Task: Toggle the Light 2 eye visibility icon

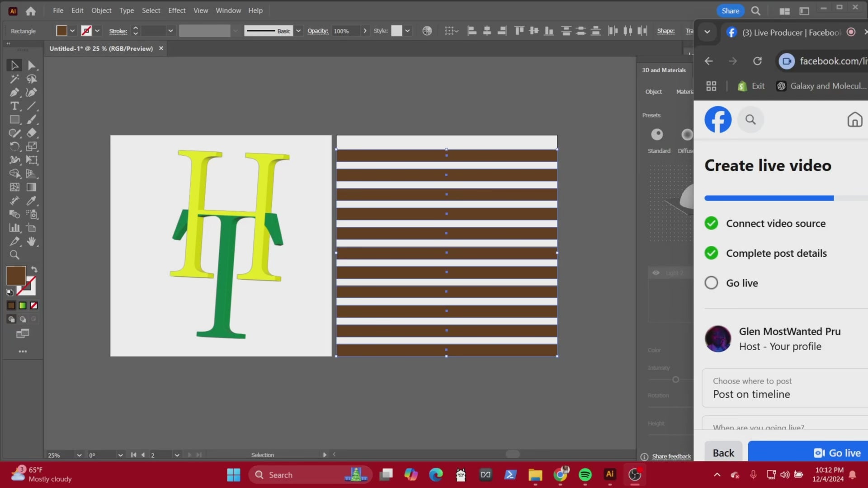Action: click(x=656, y=272)
